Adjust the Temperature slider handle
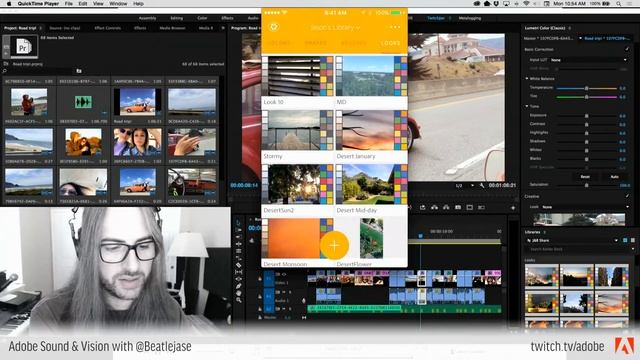 coord(587,88)
